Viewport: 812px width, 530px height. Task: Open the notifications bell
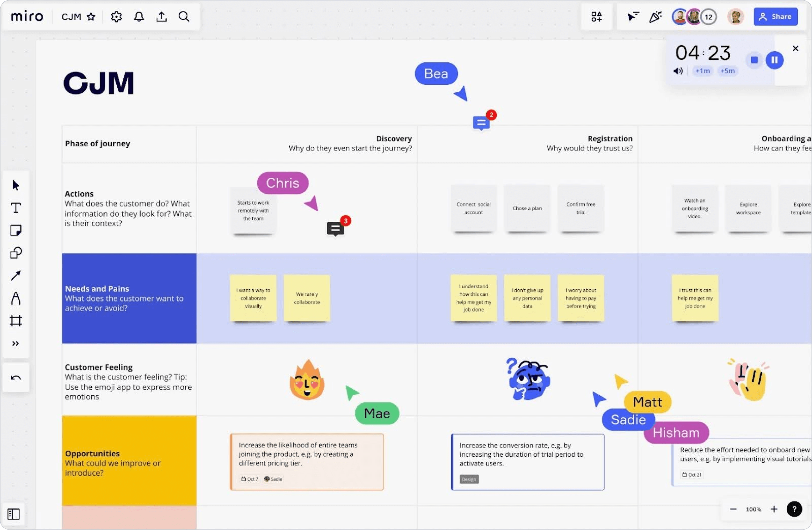coord(138,16)
